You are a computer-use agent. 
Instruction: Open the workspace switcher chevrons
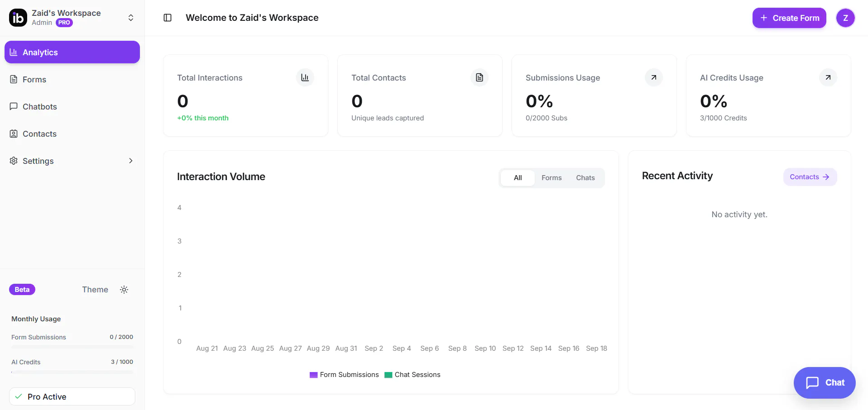point(131,18)
